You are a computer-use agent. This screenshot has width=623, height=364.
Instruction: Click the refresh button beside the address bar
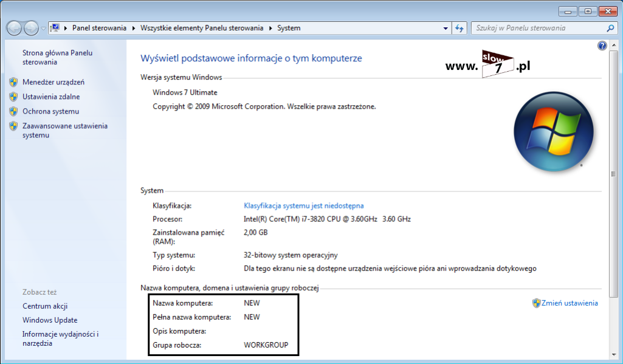[x=460, y=28]
